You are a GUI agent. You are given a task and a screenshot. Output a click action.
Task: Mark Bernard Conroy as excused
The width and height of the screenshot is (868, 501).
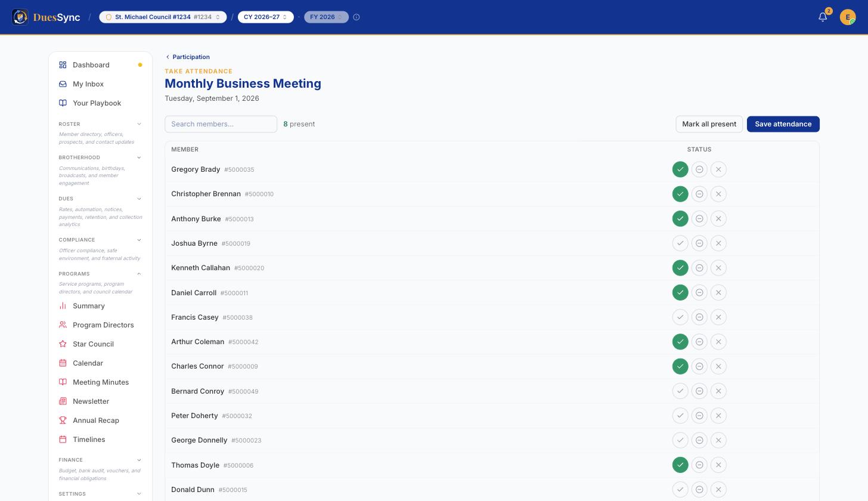[x=699, y=391]
